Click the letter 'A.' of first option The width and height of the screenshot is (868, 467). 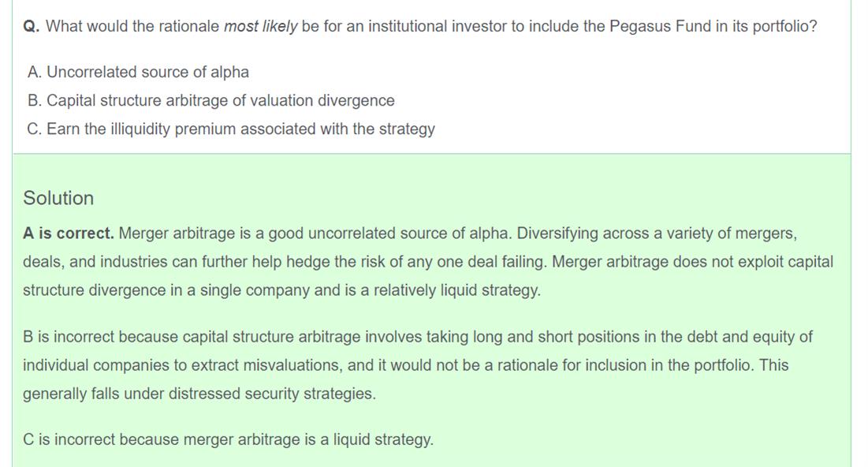[35, 73]
